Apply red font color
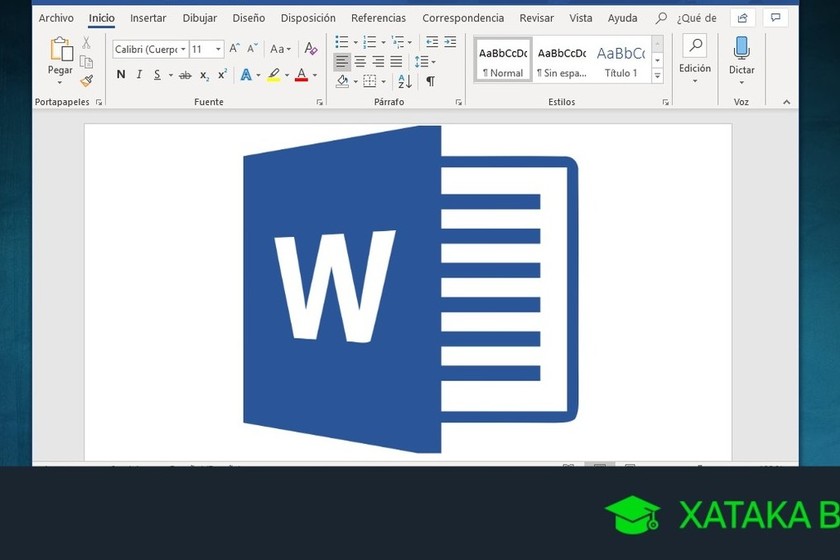The height and width of the screenshot is (560, 840). pos(302,74)
